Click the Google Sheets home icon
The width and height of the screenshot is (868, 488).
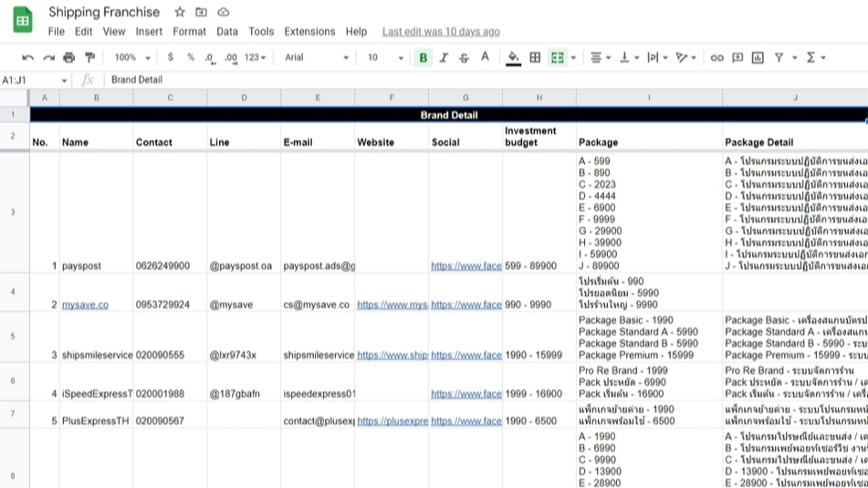[23, 20]
